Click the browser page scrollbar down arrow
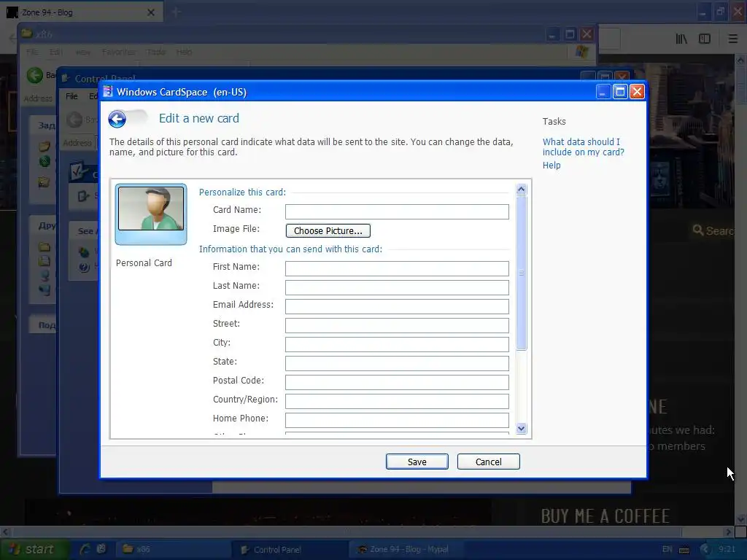Viewport: 747px width, 560px height. point(740,519)
